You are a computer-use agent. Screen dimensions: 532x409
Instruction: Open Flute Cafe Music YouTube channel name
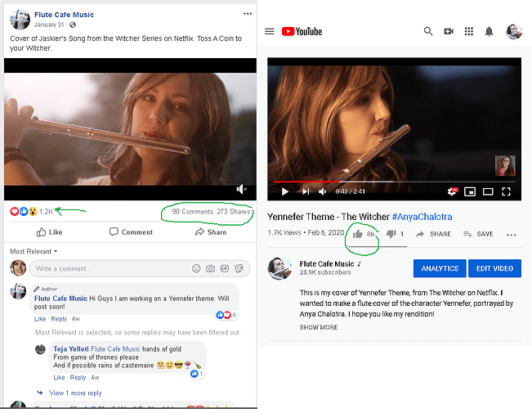[x=327, y=264]
